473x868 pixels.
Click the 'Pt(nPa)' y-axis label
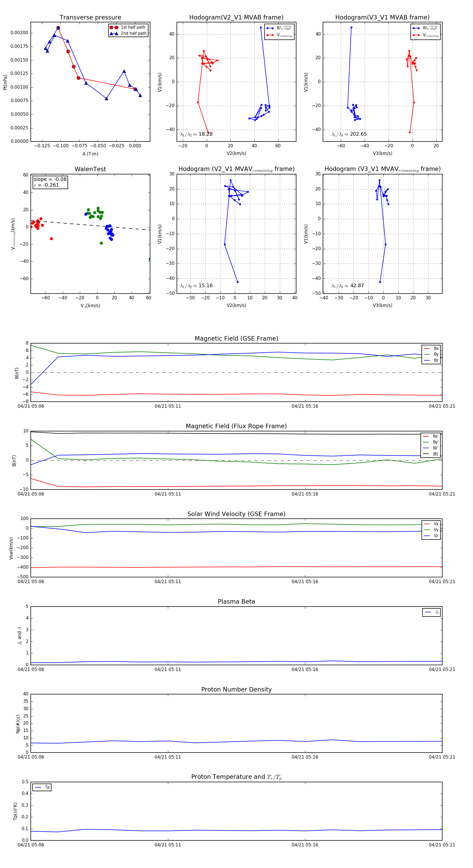[x=5, y=82]
